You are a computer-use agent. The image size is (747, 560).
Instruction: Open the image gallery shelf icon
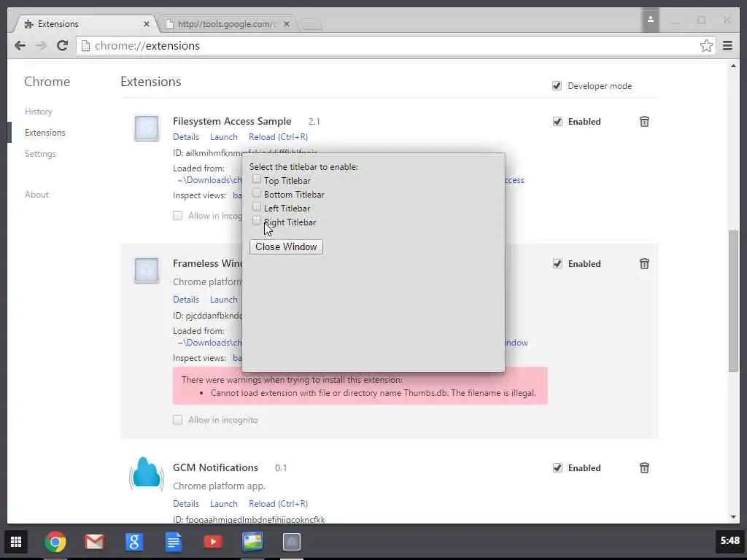[x=252, y=542]
